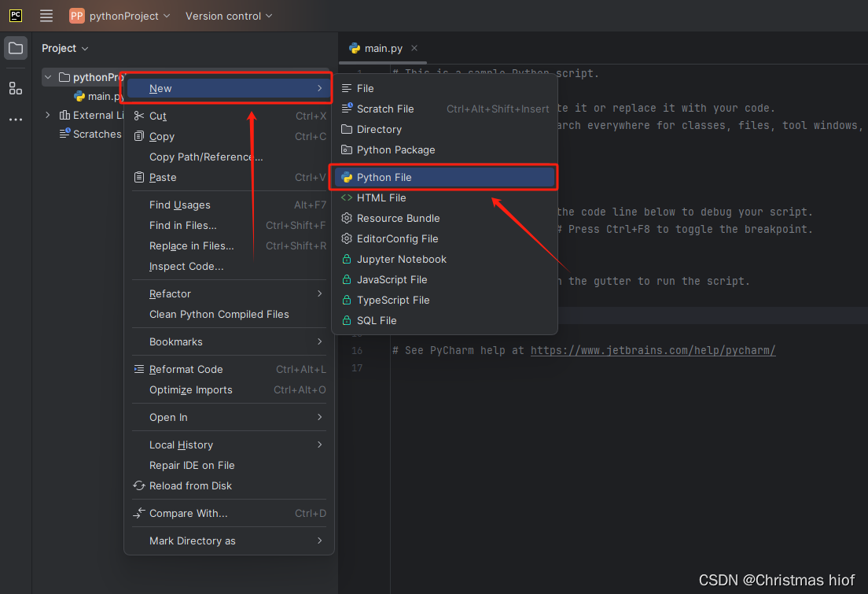Choose Optimize Imports menu item
868x594 pixels.
click(x=229, y=390)
